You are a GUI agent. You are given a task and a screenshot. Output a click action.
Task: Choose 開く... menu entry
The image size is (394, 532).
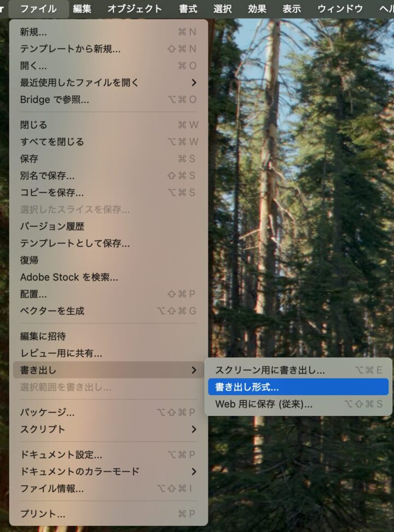click(108, 66)
